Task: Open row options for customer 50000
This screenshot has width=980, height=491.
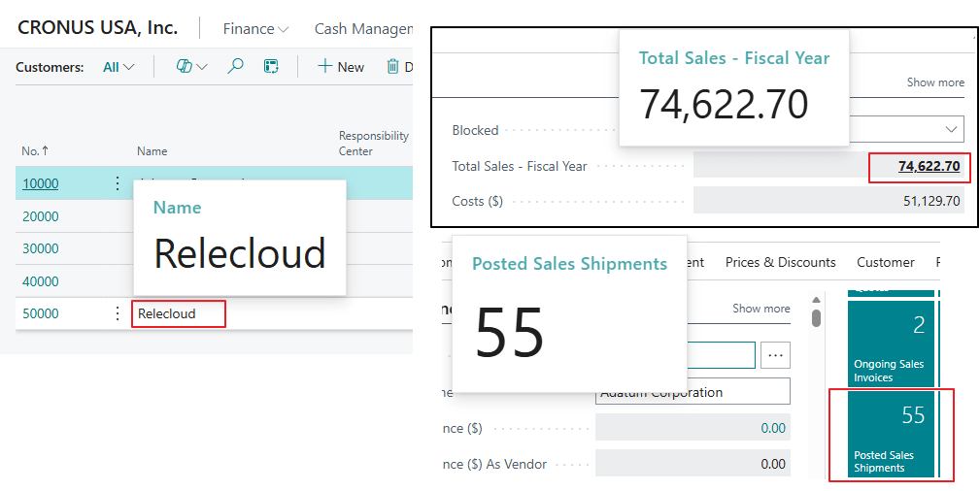Action: [118, 313]
